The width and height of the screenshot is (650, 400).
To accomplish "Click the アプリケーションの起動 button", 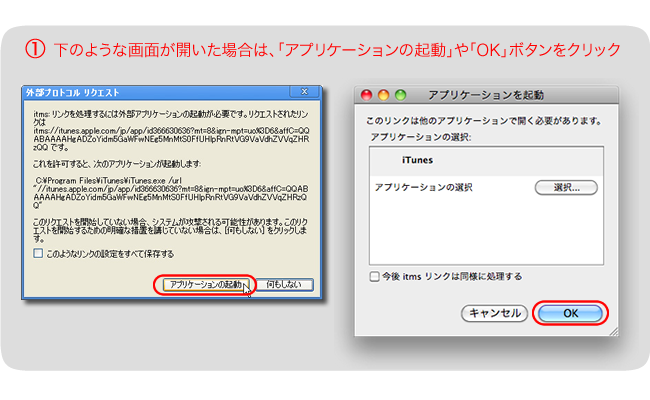I will click(x=205, y=285).
